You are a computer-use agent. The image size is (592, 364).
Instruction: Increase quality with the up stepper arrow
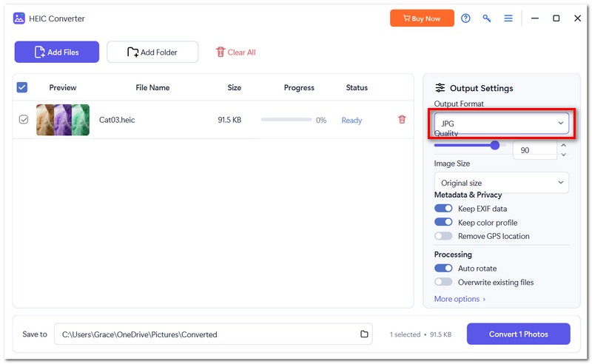coord(563,145)
